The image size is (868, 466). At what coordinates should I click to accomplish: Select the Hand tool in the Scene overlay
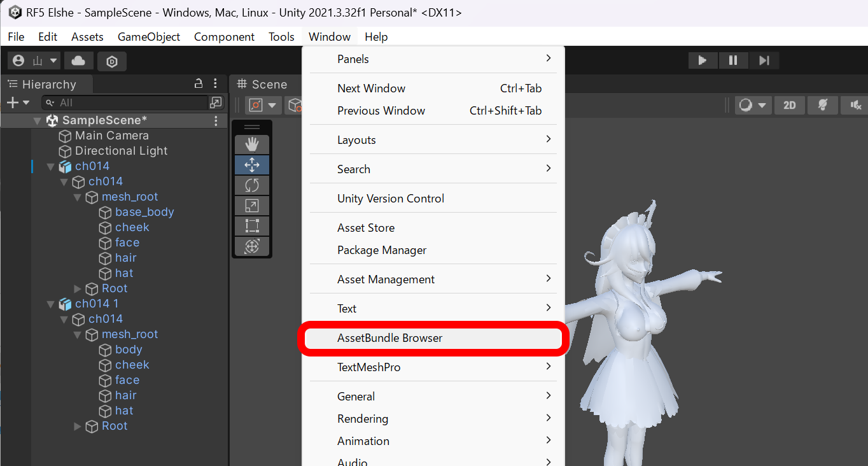252,145
